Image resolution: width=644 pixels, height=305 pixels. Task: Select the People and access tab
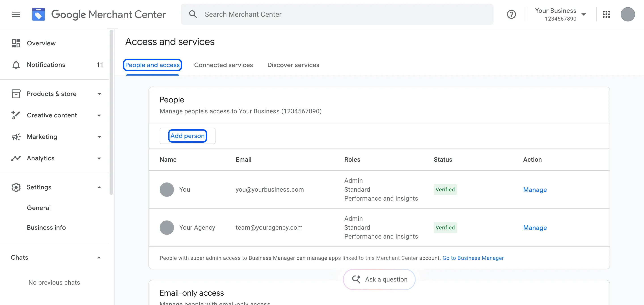click(152, 65)
